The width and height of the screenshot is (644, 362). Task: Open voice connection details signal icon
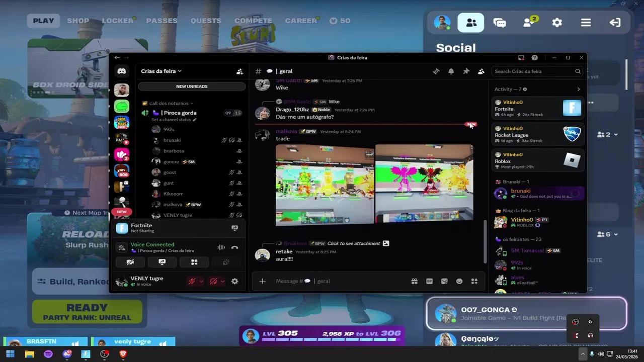click(121, 247)
